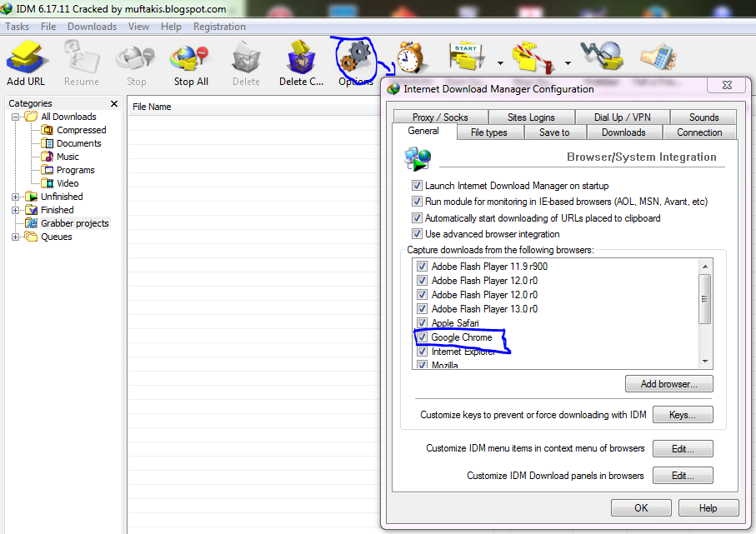Uncheck Apple Safari browser checkbox
The image size is (756, 534).
tap(422, 322)
